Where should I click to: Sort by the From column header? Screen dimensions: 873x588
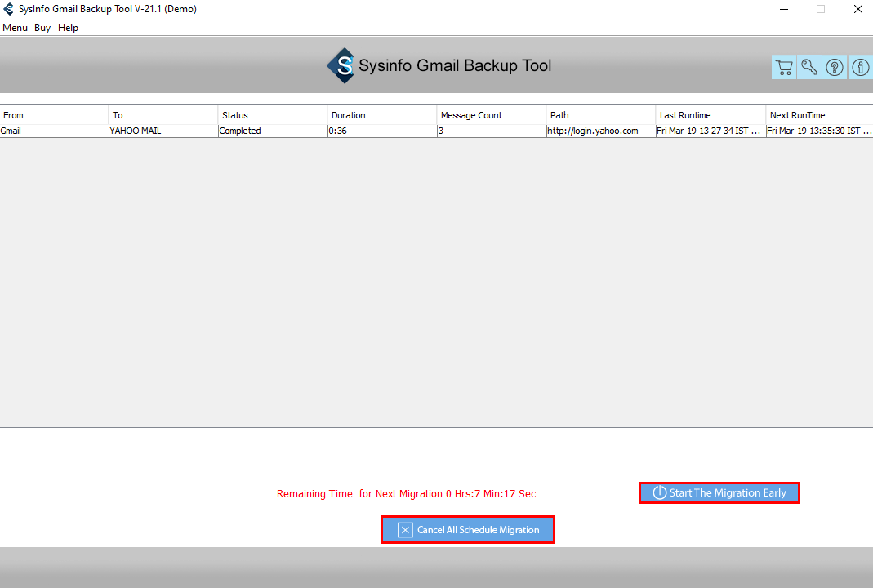coord(54,115)
